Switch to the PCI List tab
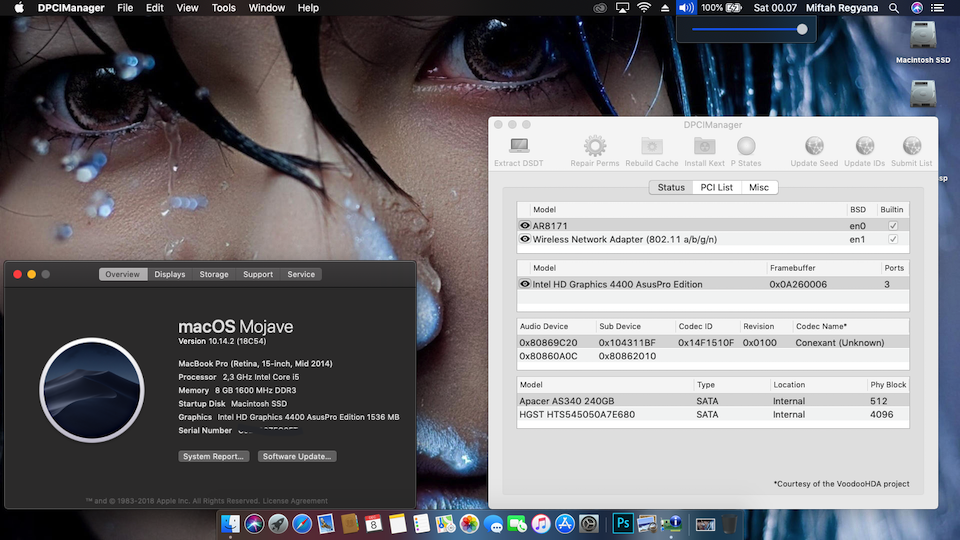 tap(716, 187)
